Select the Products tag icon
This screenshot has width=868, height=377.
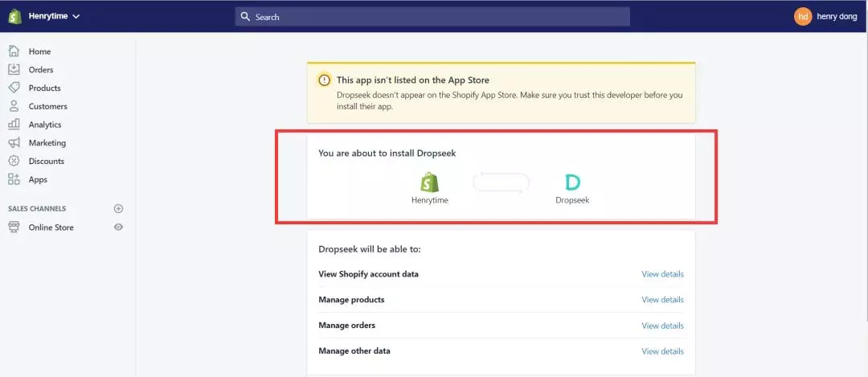[x=14, y=88]
